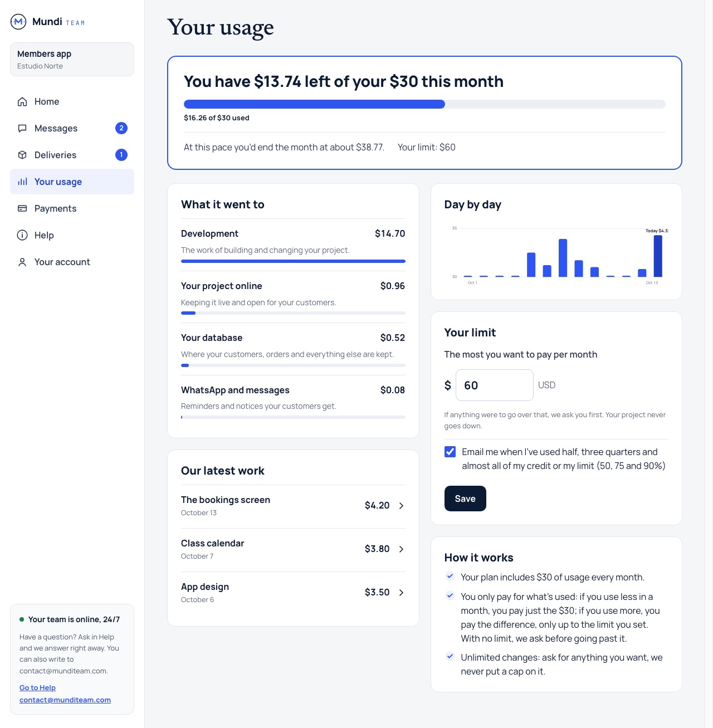Viewport: 713px width, 728px height.
Task: Click the Development spending bar
Action: pos(293,261)
